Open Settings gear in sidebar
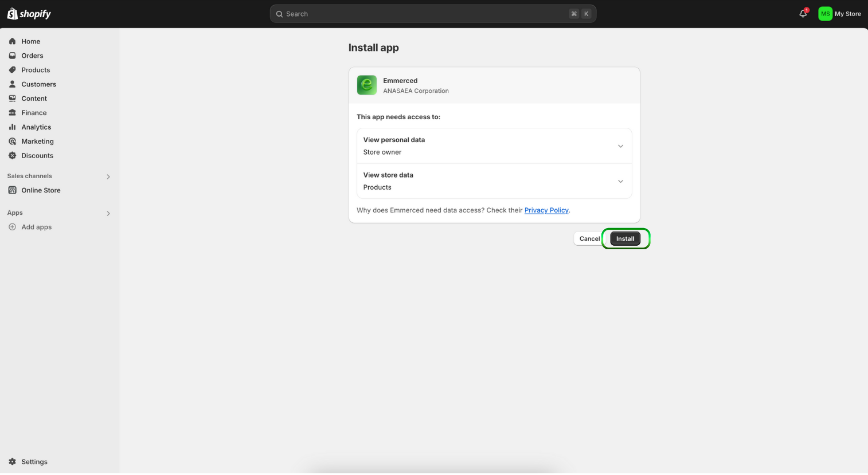 tap(13, 462)
